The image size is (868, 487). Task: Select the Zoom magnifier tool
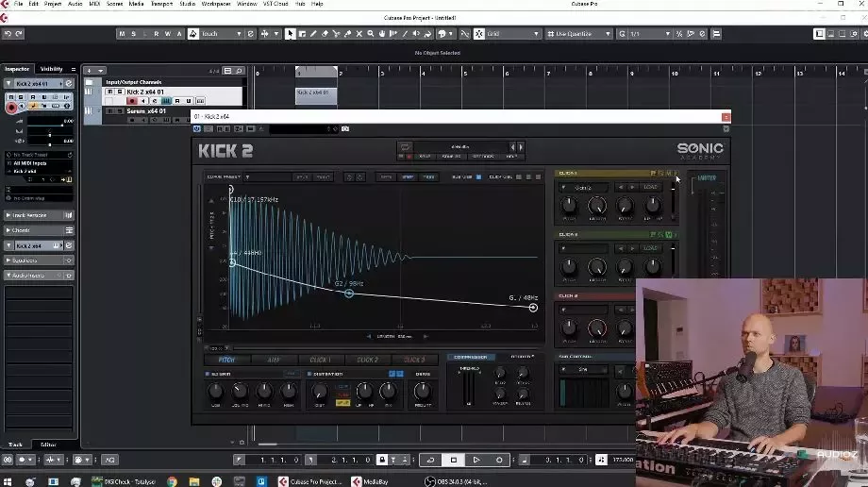371,34
